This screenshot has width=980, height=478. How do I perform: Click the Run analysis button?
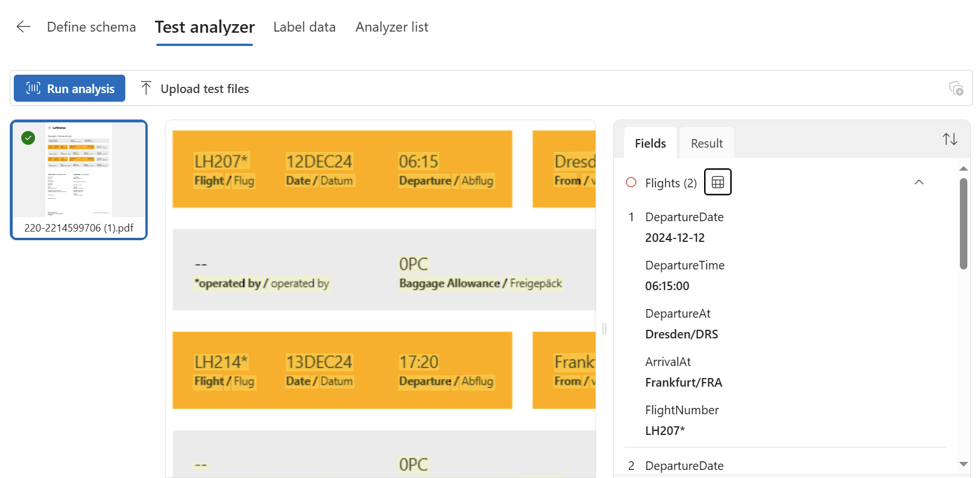[x=70, y=88]
